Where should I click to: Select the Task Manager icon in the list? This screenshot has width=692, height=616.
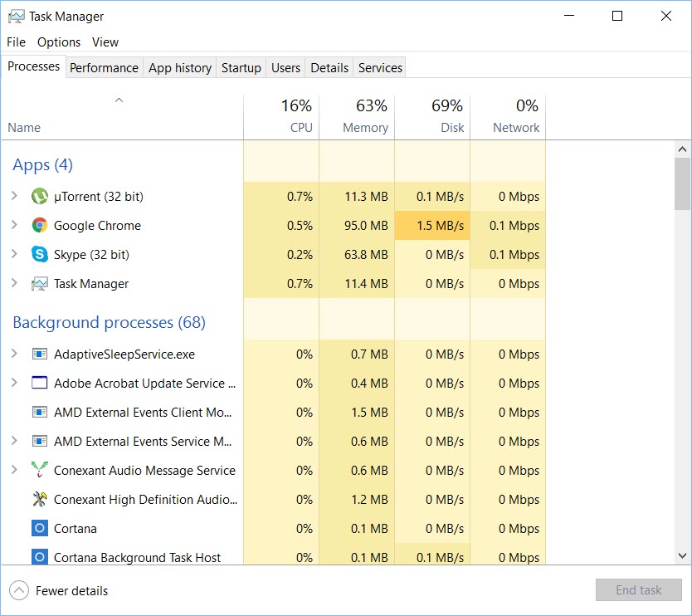(39, 283)
